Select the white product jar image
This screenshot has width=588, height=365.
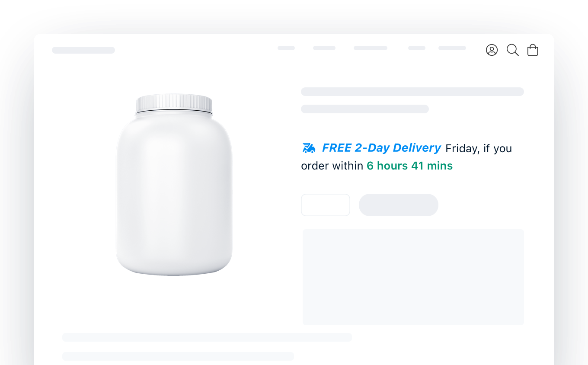tap(174, 185)
